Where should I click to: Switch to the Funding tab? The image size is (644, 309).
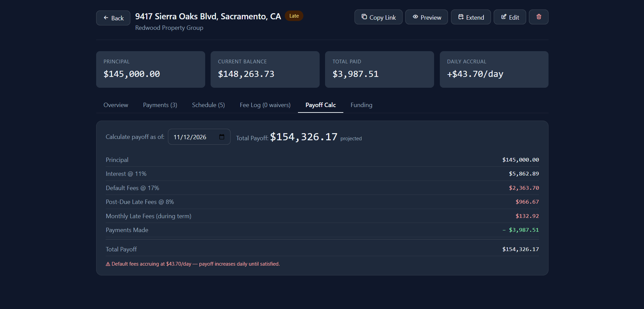point(361,105)
